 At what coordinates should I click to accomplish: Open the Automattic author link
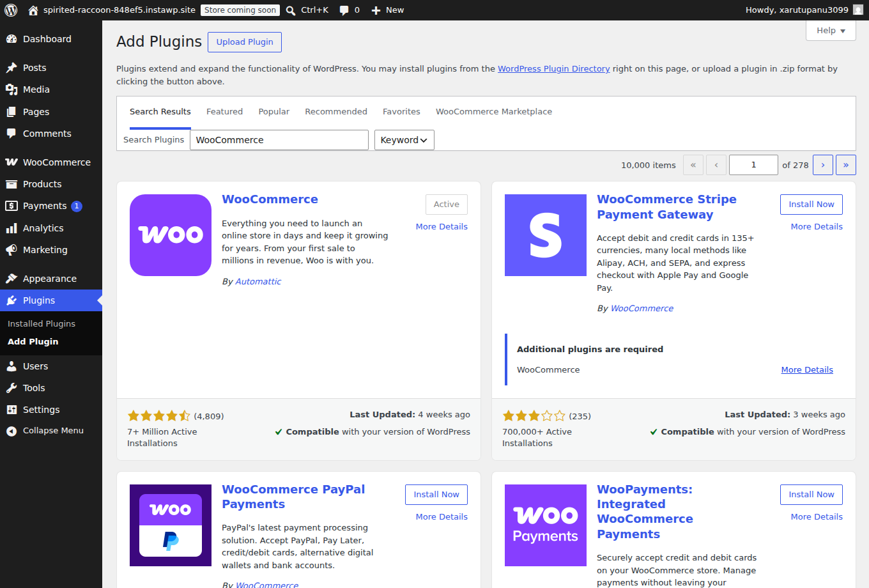(x=258, y=282)
